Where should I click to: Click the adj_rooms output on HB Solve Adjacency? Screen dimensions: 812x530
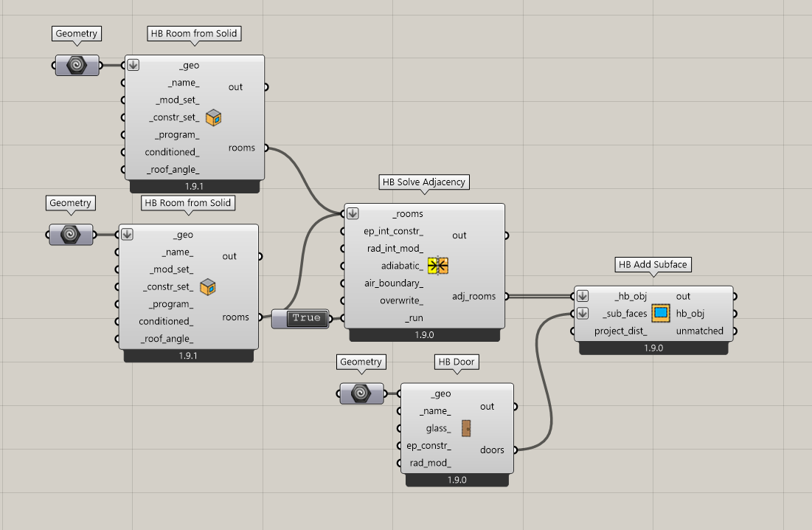(473, 296)
